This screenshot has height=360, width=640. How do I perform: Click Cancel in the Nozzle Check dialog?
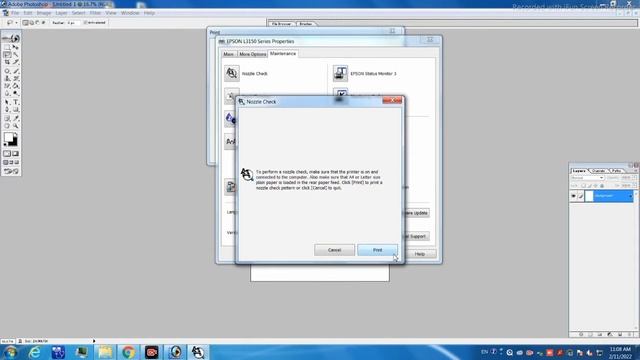pyautogui.click(x=334, y=250)
